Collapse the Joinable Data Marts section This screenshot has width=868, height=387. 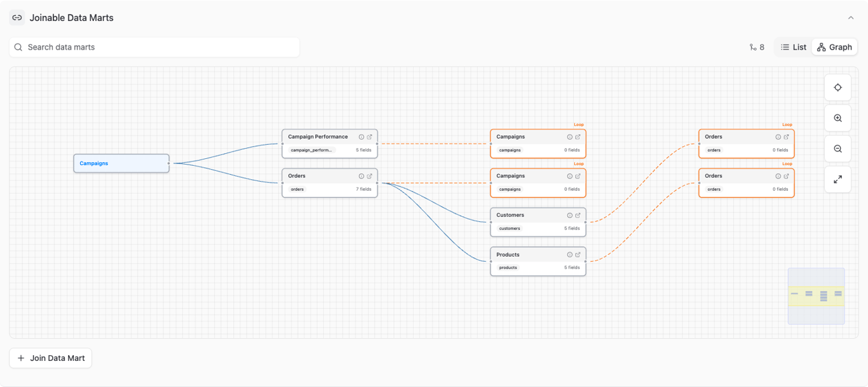pyautogui.click(x=851, y=18)
